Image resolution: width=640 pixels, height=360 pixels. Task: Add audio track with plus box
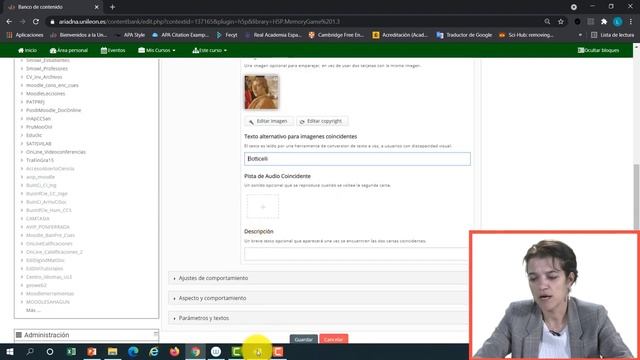tap(262, 207)
